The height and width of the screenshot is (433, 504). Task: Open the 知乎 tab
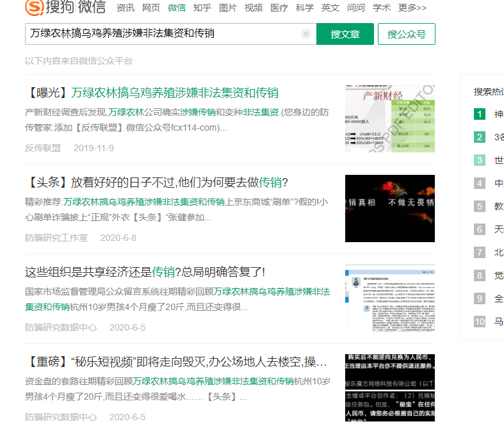coord(202,8)
